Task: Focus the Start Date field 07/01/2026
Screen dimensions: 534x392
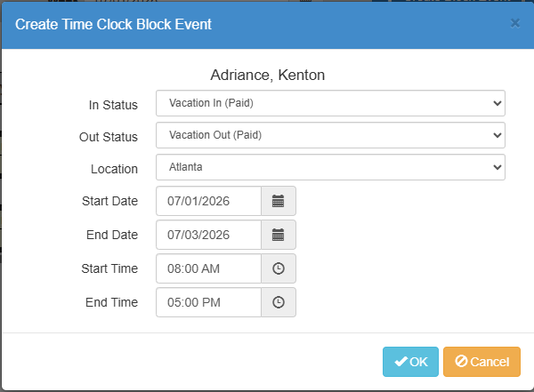Action: 208,201
